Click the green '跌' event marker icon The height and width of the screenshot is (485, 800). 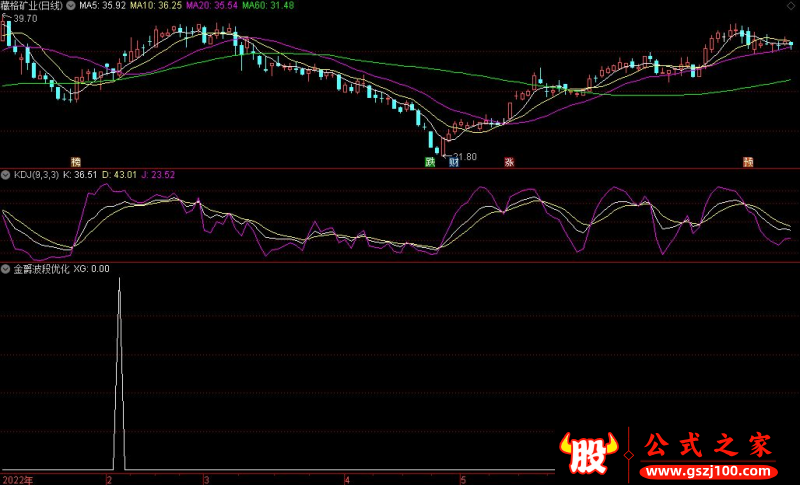(430, 162)
